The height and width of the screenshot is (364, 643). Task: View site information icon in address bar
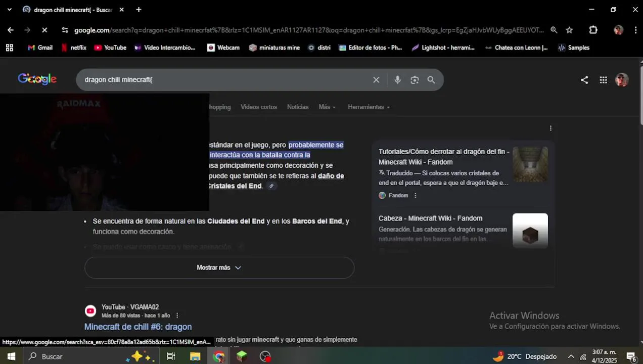pos(65,30)
